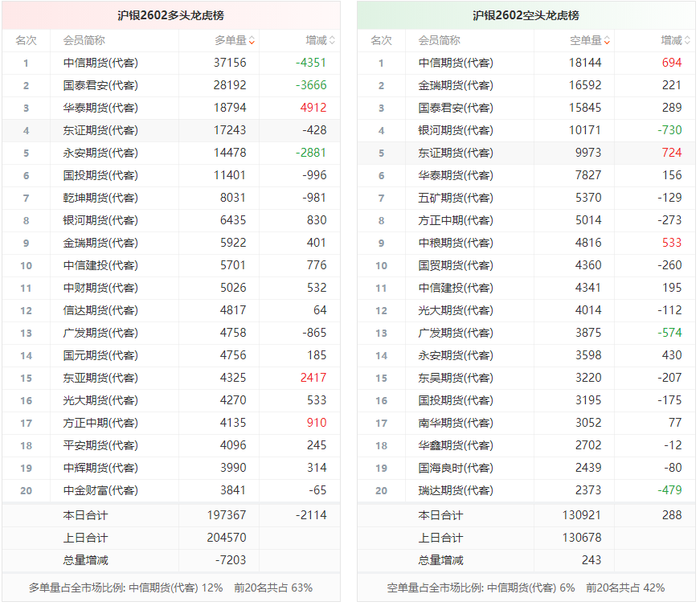This screenshot has height=606, width=700.
Task: Click change value -4351
Action: point(311,63)
